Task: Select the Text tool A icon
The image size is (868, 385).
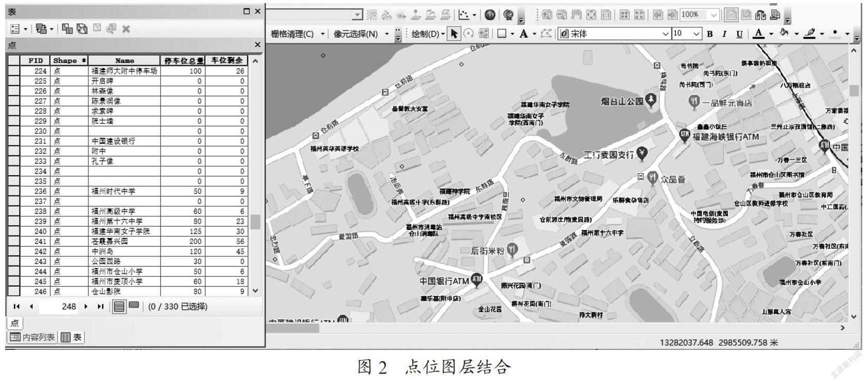Action: coord(523,34)
